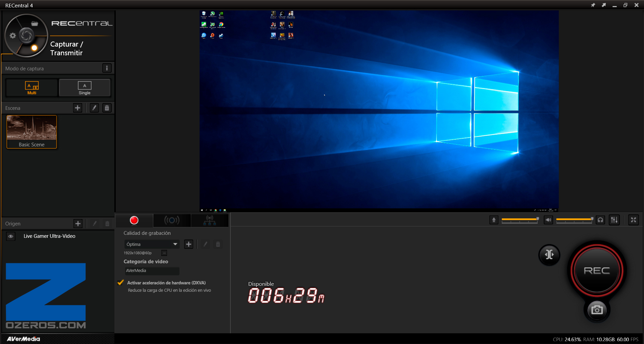Open the recording tab with red dot
This screenshot has width=644, height=344.
pyautogui.click(x=134, y=220)
